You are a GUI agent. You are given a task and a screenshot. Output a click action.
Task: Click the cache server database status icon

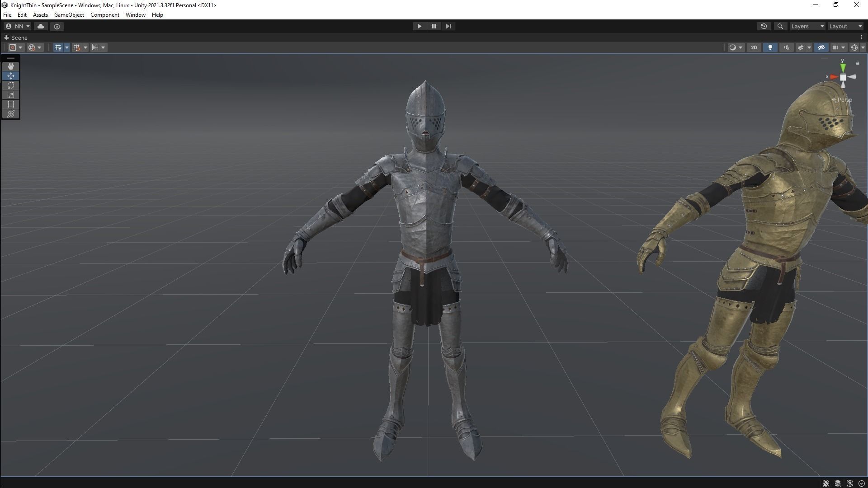click(x=838, y=483)
